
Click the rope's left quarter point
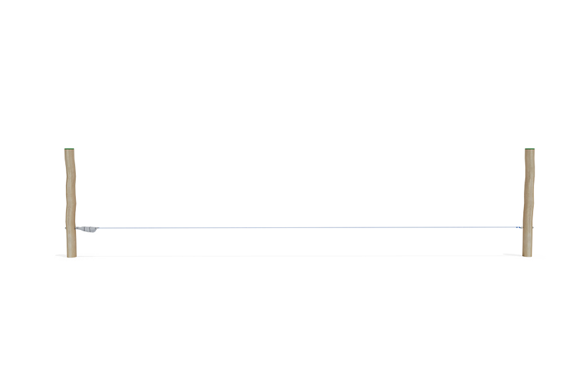coord(203,227)
